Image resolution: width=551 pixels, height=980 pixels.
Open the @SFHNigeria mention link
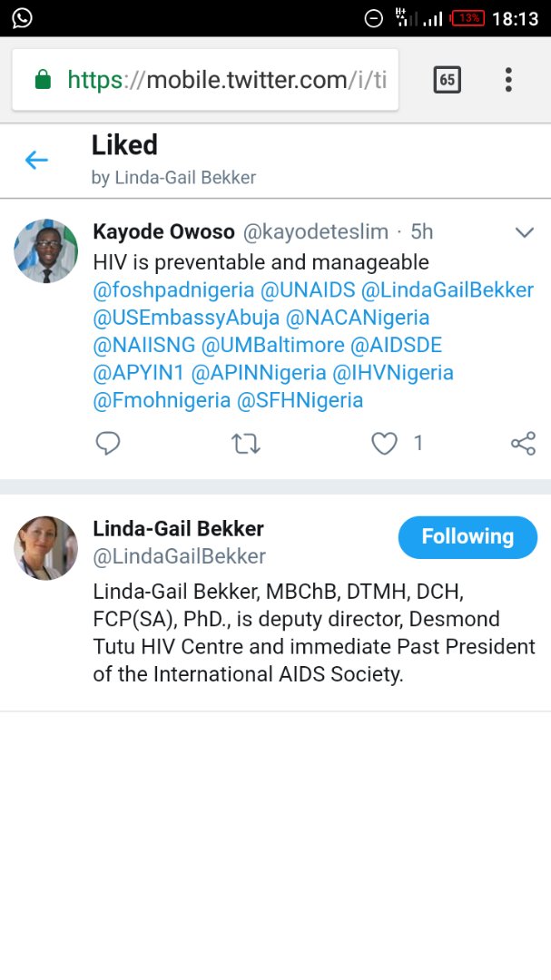click(300, 400)
